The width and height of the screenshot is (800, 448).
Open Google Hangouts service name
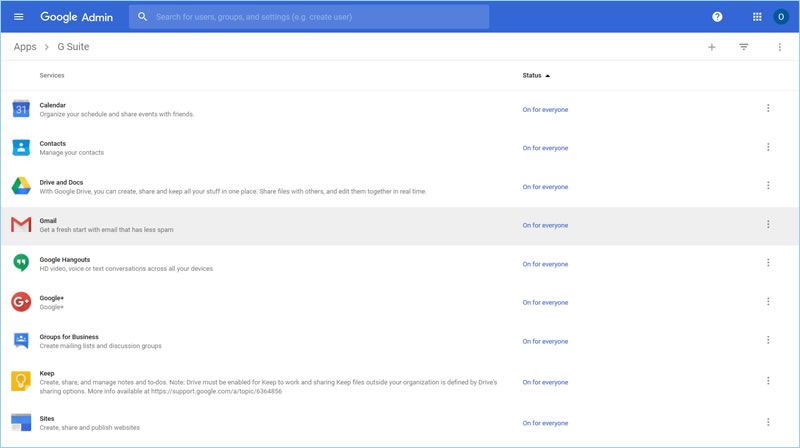(x=65, y=259)
